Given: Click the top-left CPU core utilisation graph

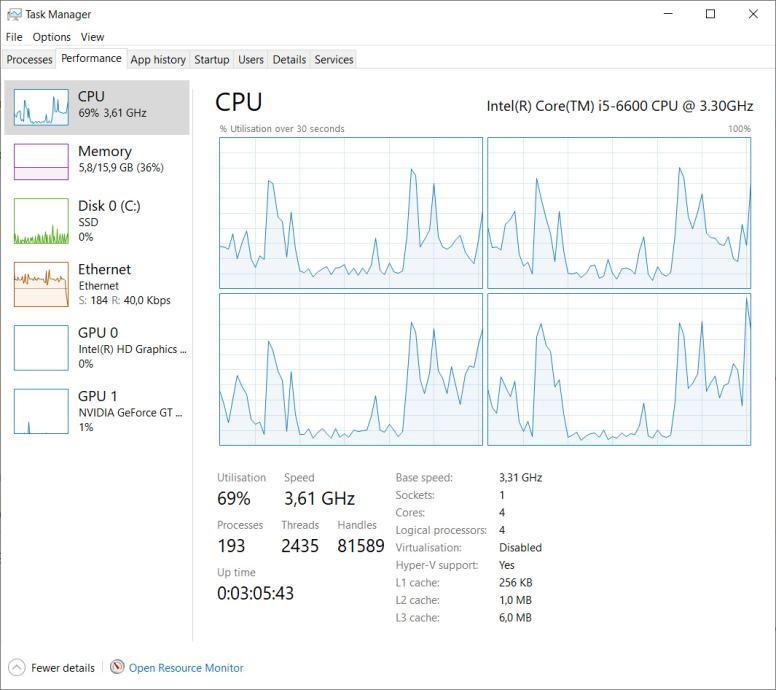Looking at the screenshot, I should coord(351,213).
